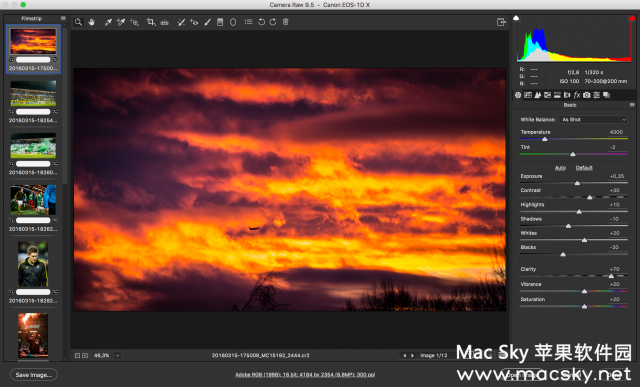
Task: Select the red flare fan thumbnail
Action: (x=33, y=336)
